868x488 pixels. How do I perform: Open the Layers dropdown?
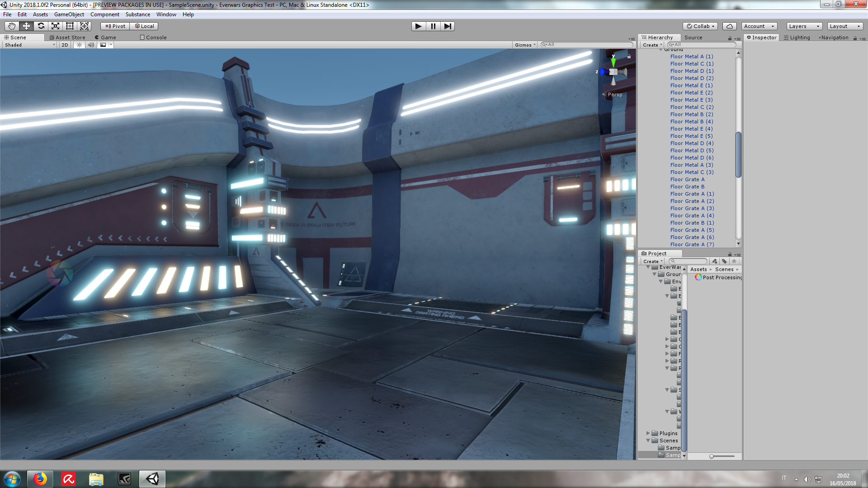[x=804, y=26]
